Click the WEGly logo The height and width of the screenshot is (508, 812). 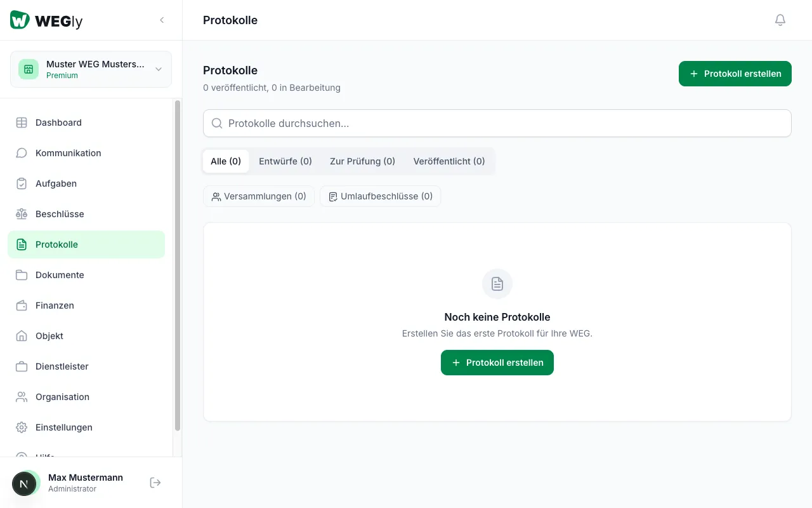46,20
